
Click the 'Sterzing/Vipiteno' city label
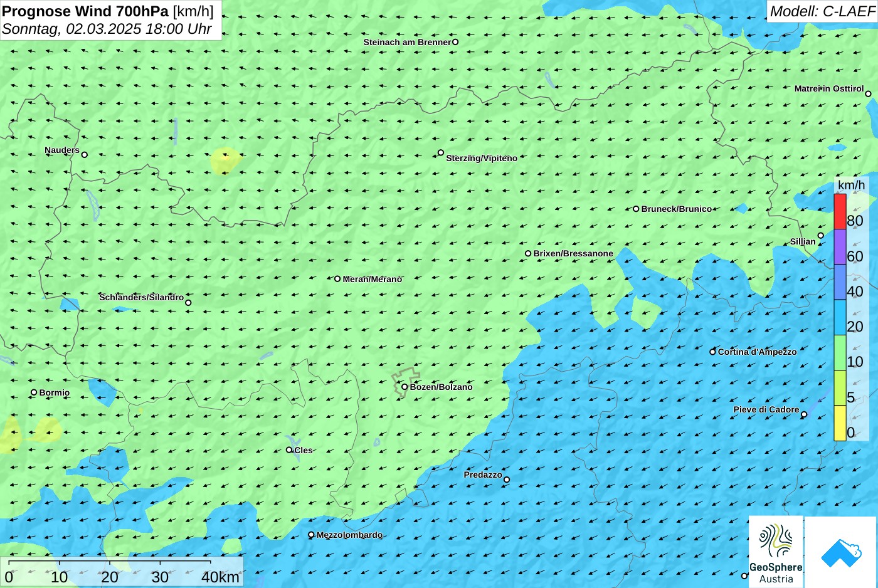coord(482,158)
